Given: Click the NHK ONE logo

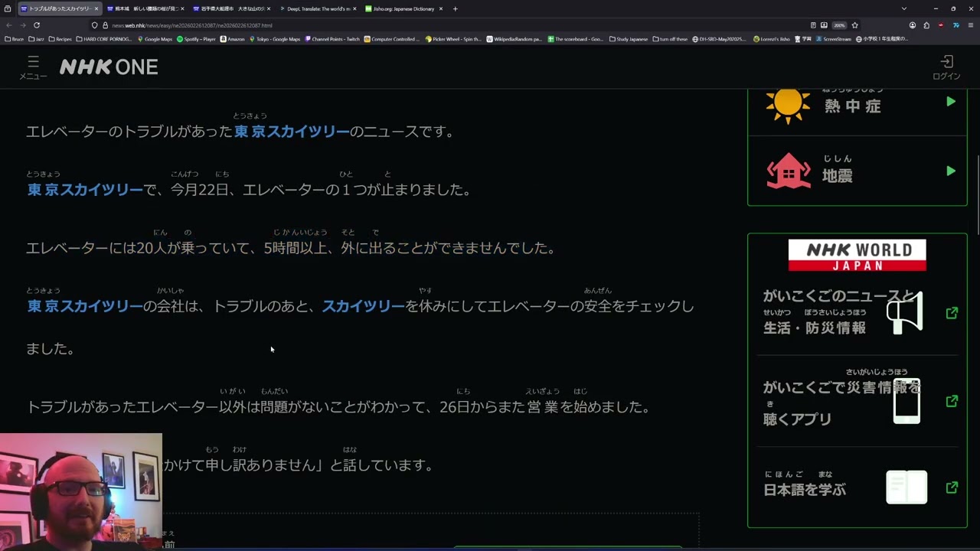Looking at the screenshot, I should (x=109, y=67).
